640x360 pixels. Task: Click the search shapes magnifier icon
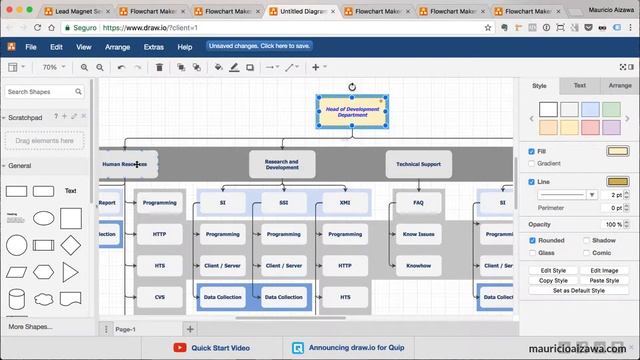tap(78, 91)
